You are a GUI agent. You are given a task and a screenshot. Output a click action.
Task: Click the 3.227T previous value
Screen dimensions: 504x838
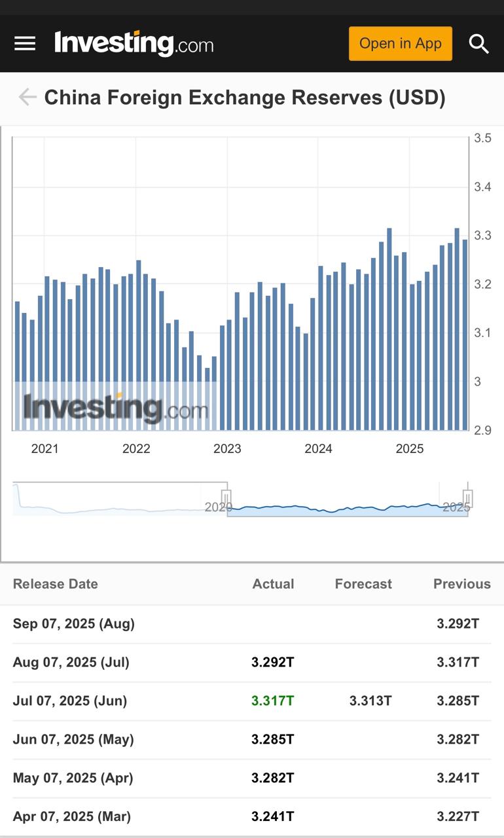click(x=458, y=817)
